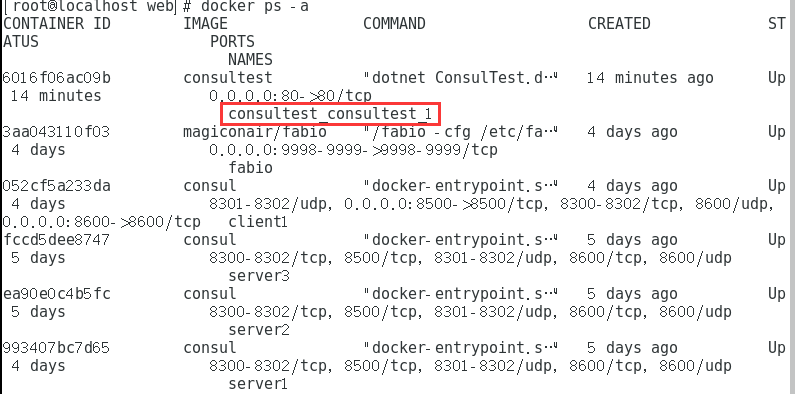Click the COMMAND column header
Viewport: 795px width, 394px height.
(x=394, y=24)
